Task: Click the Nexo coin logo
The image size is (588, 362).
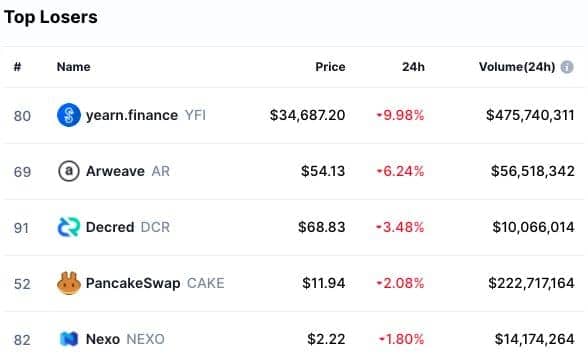Action: point(69,339)
